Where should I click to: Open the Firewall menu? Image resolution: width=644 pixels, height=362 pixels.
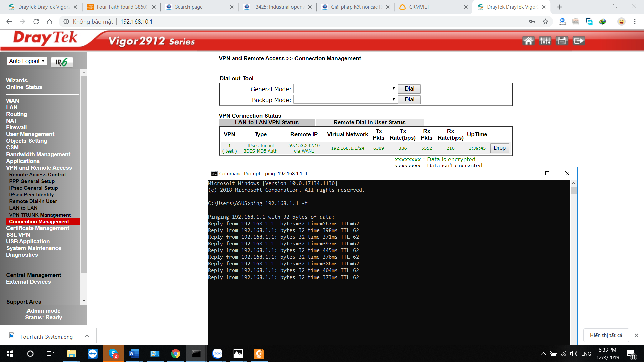tap(16, 128)
